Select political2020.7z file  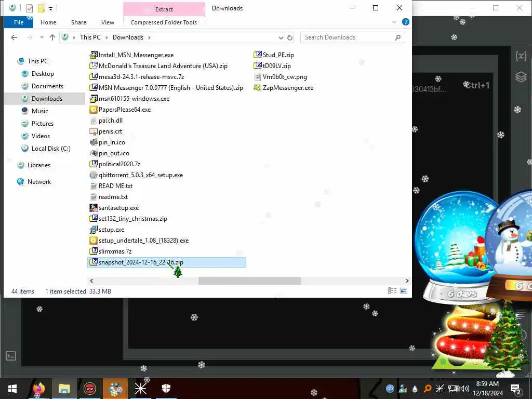pos(115,164)
